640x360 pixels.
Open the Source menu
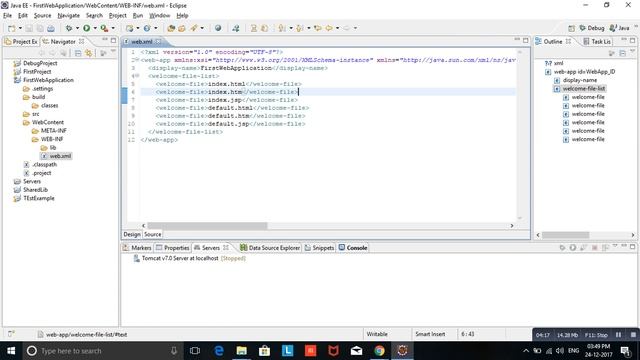click(x=42, y=16)
